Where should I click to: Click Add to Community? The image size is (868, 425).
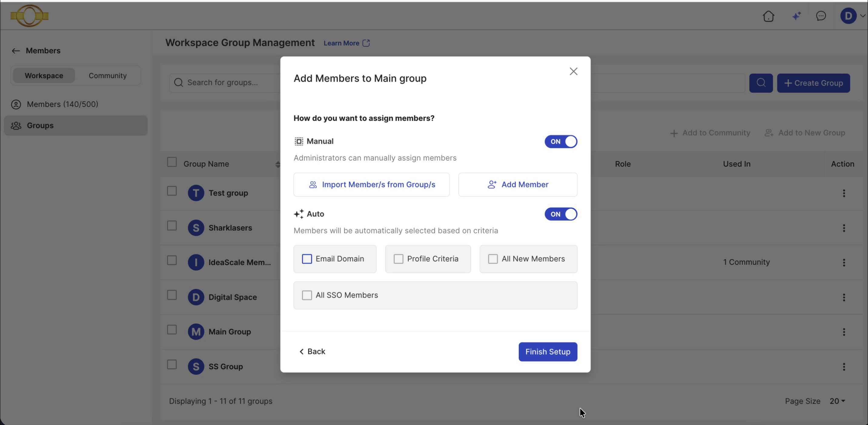pos(710,133)
